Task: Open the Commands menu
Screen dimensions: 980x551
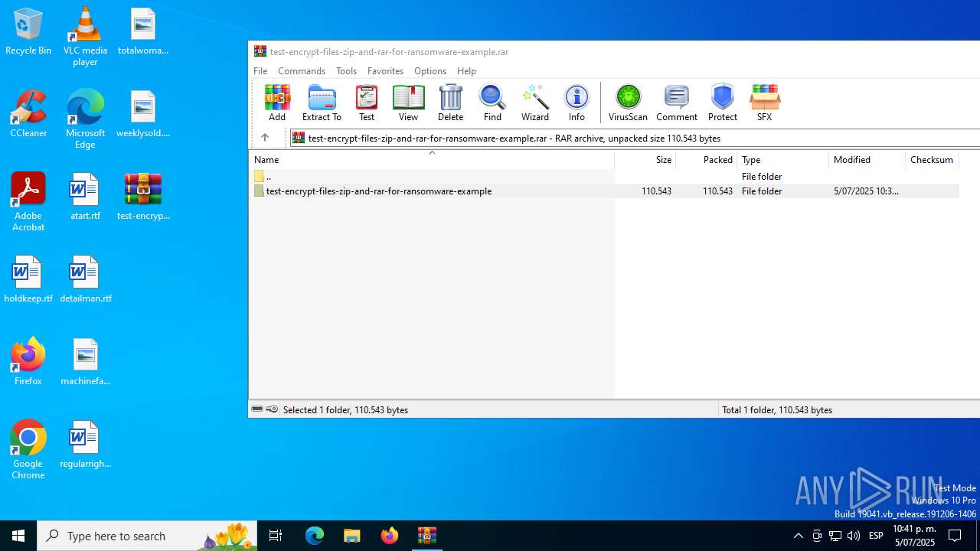Action: coord(302,70)
